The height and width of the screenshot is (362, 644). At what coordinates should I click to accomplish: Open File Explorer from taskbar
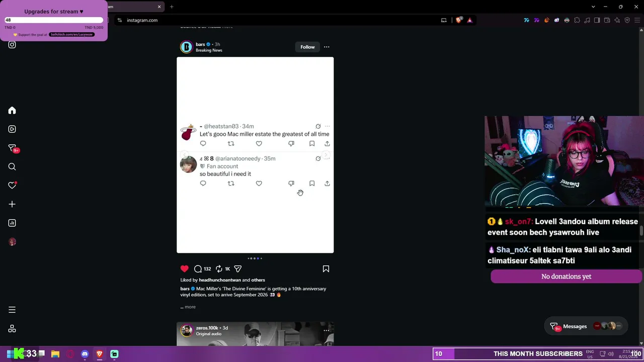[55, 354]
